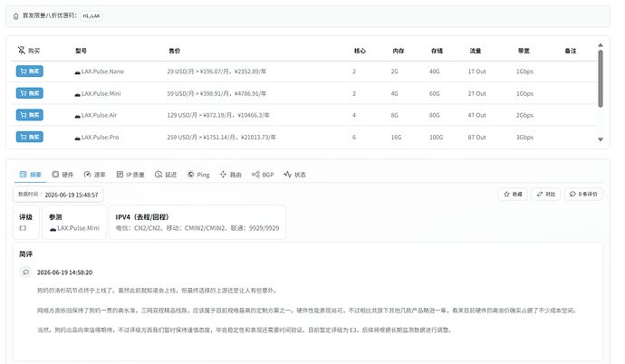This screenshot has width=625, height=364.
Task: Open the 状态 status tab
Action: point(294,175)
